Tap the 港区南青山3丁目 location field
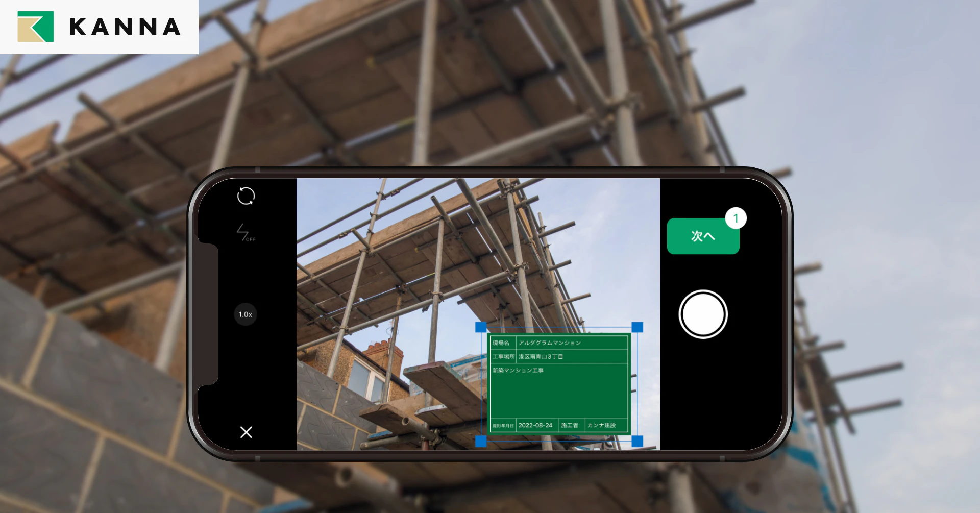This screenshot has width=980, height=513. tap(572, 356)
